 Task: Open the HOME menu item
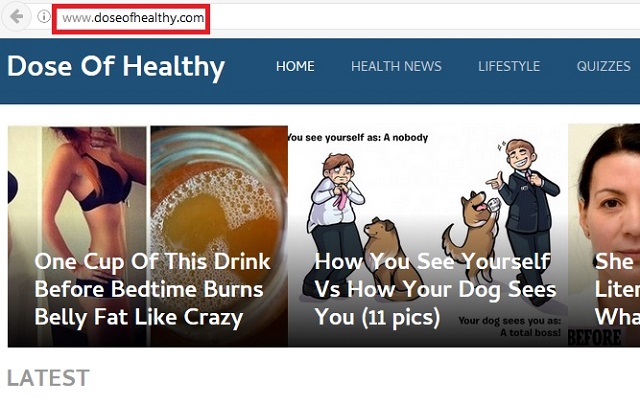(295, 66)
